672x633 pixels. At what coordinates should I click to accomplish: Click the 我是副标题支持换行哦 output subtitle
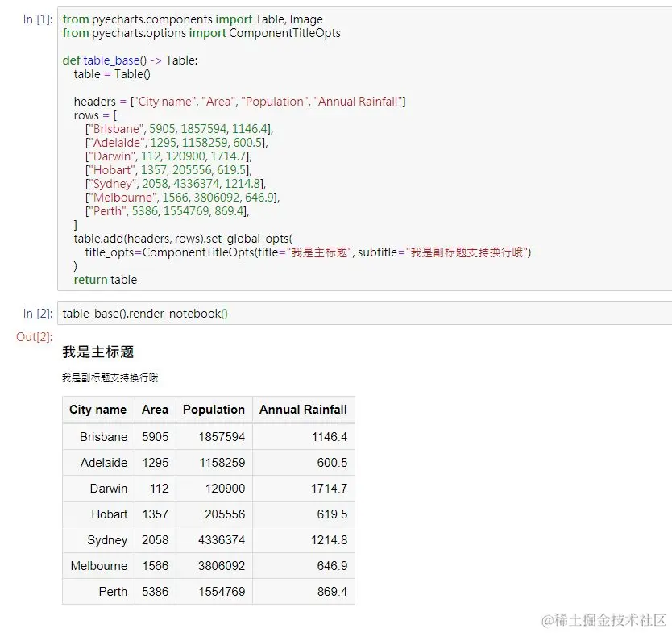click(110, 378)
